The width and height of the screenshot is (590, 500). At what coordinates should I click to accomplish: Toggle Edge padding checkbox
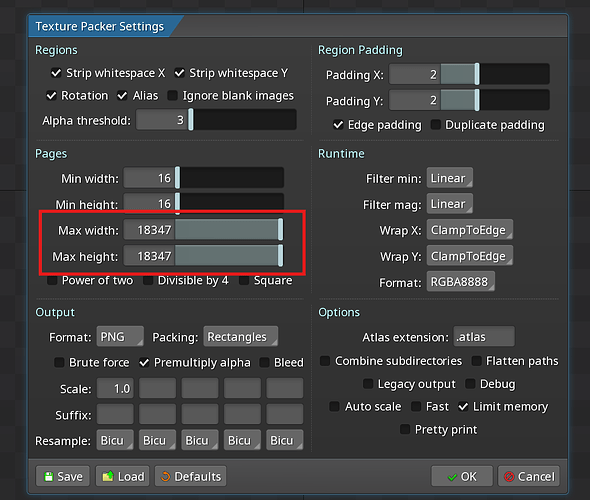pyautogui.click(x=338, y=125)
